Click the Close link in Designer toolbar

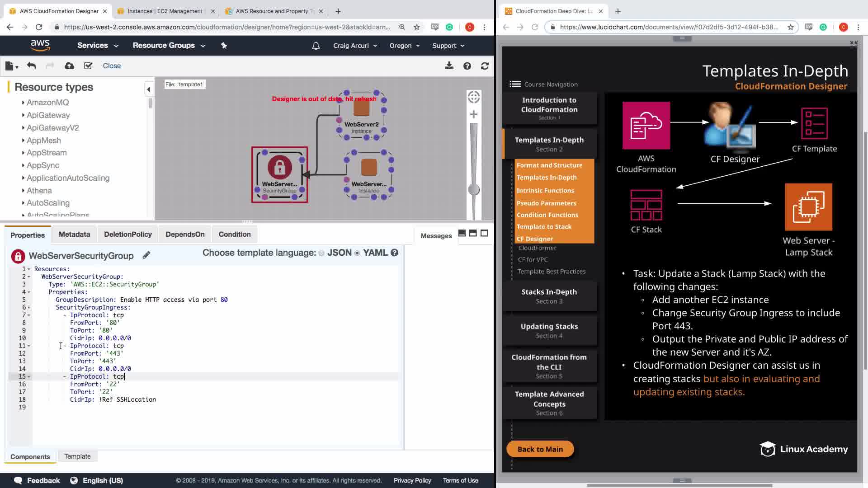pos(112,66)
